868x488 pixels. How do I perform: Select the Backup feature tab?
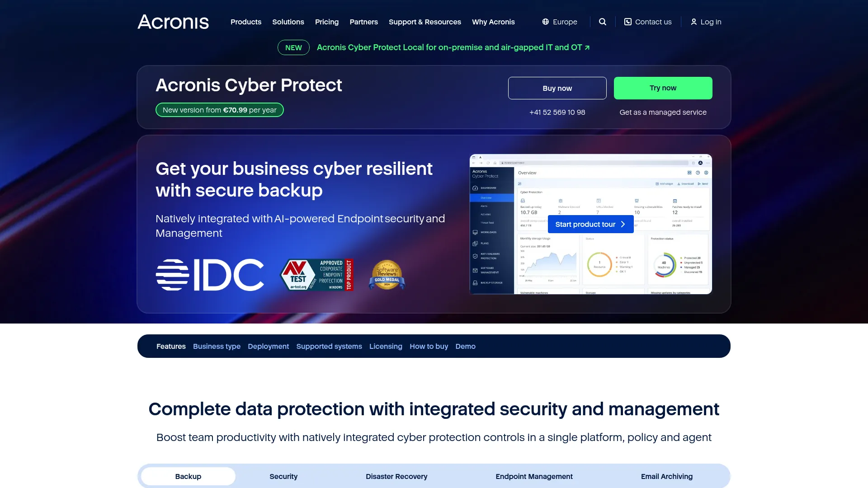pos(188,476)
